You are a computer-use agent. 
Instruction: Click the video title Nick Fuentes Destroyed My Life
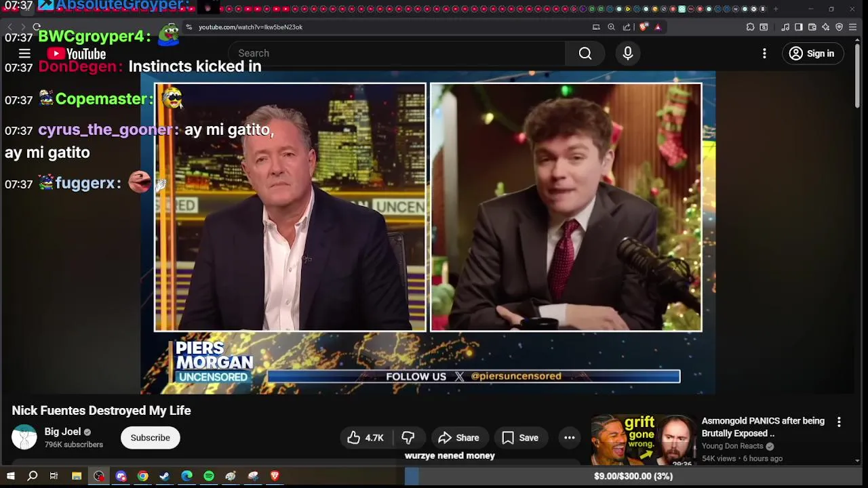coord(102,411)
